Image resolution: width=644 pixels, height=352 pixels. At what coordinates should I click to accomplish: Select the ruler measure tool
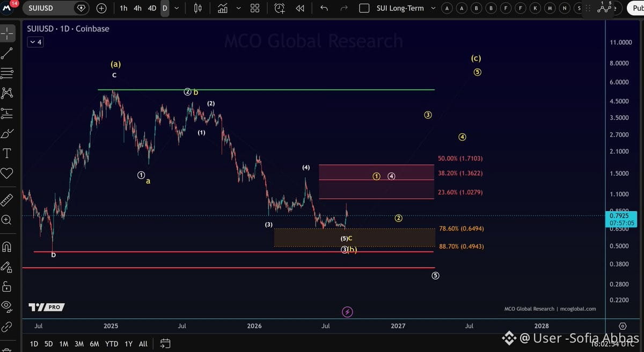coord(8,200)
